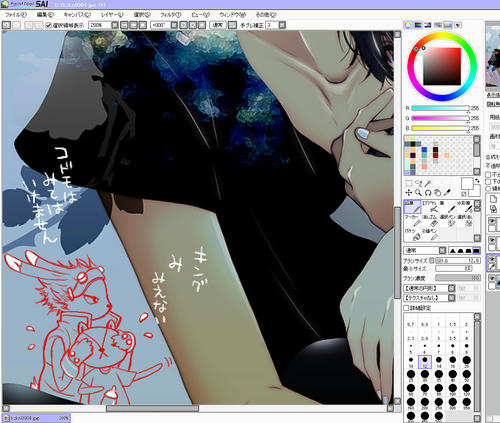Hide the top layer's eye icon
This screenshot has width=500, height=423.
(x=492, y=221)
